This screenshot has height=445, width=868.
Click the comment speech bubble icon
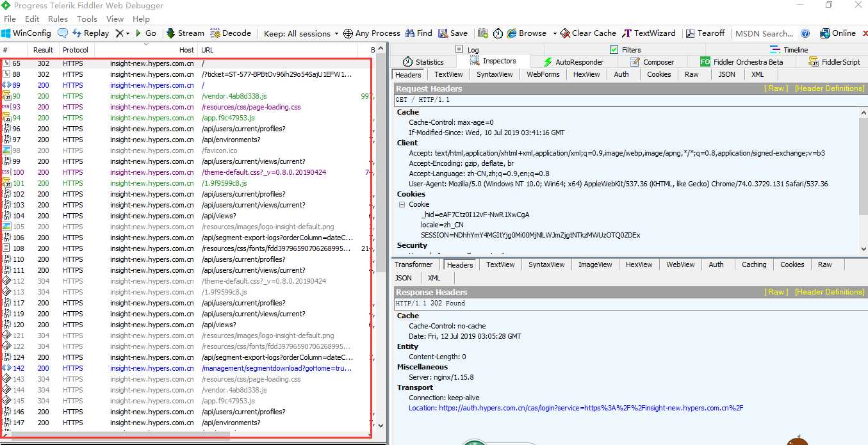coord(63,33)
